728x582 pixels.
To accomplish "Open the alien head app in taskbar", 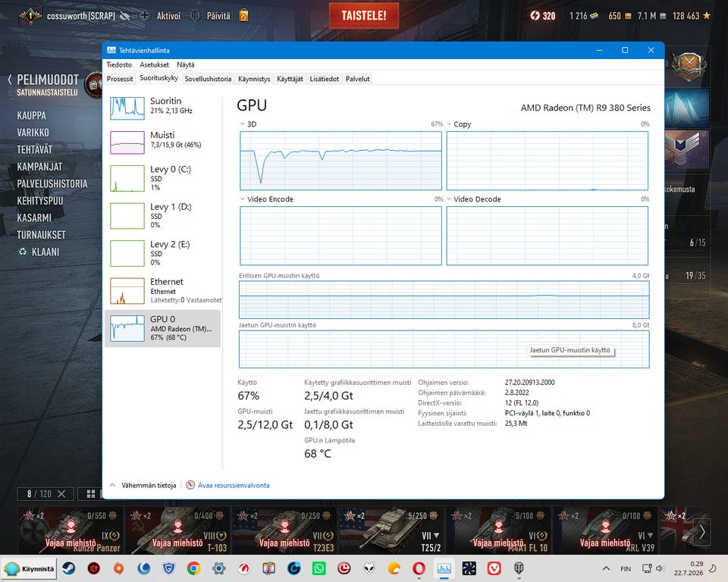I will point(369,568).
